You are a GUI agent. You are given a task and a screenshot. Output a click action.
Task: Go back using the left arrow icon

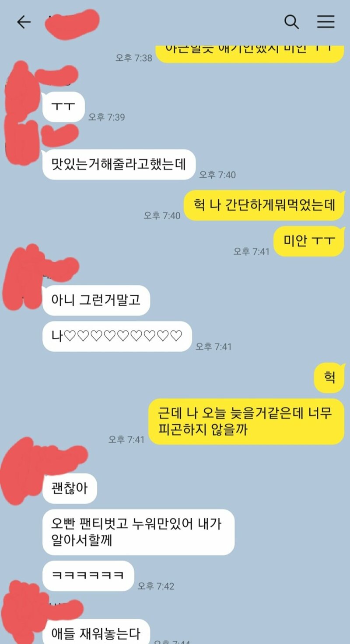pos(24,22)
